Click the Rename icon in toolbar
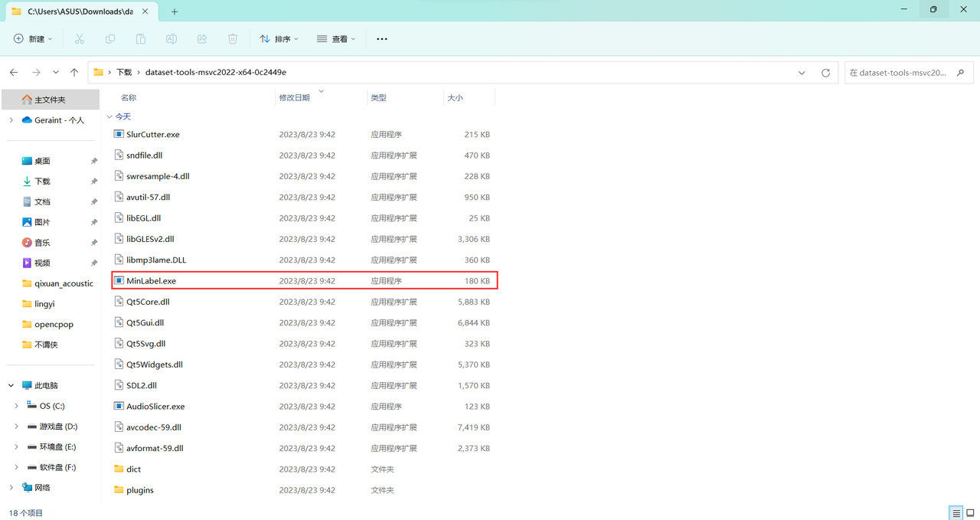This screenshot has width=980, height=520. point(171,39)
